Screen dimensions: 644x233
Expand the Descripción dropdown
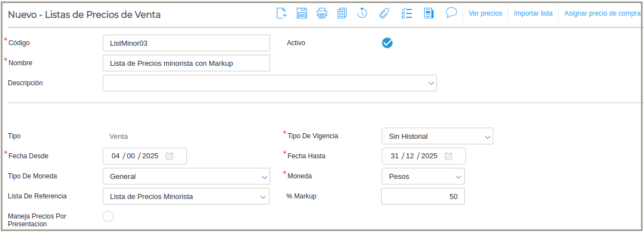pyautogui.click(x=431, y=83)
